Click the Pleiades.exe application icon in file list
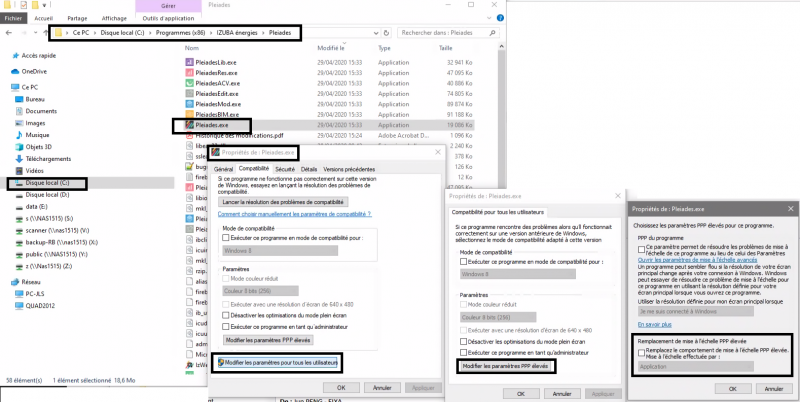The height and width of the screenshot is (402, 800). click(x=189, y=125)
